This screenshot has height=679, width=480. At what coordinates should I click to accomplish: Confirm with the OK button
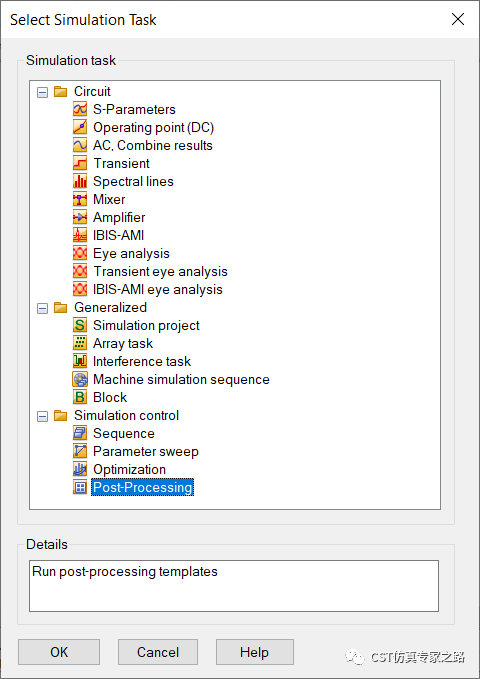59,652
